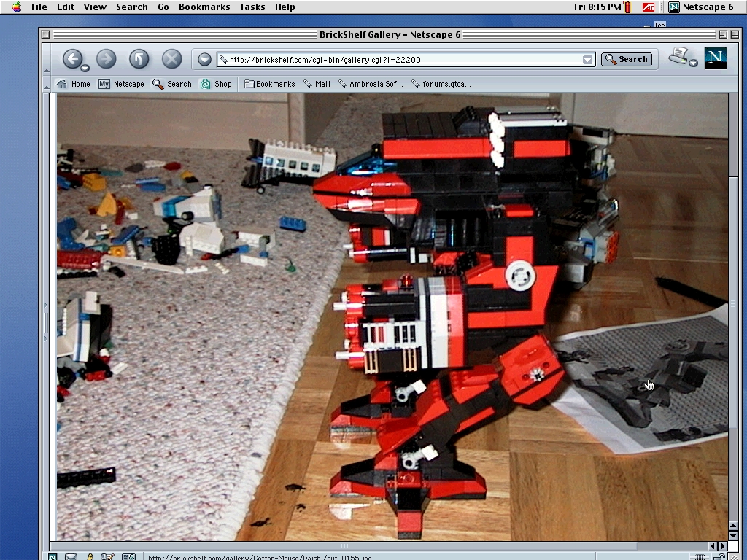Click the vertical scrollbar down arrow
Image resolution: width=747 pixels, height=560 pixels.
733,537
